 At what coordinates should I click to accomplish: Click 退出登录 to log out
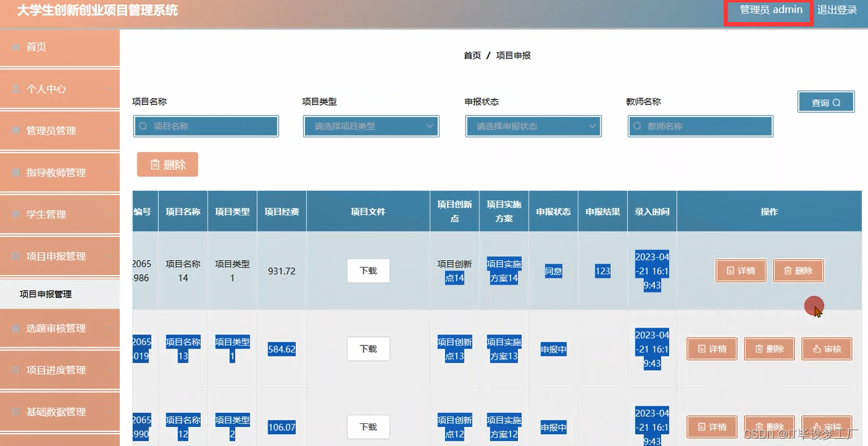click(x=837, y=10)
